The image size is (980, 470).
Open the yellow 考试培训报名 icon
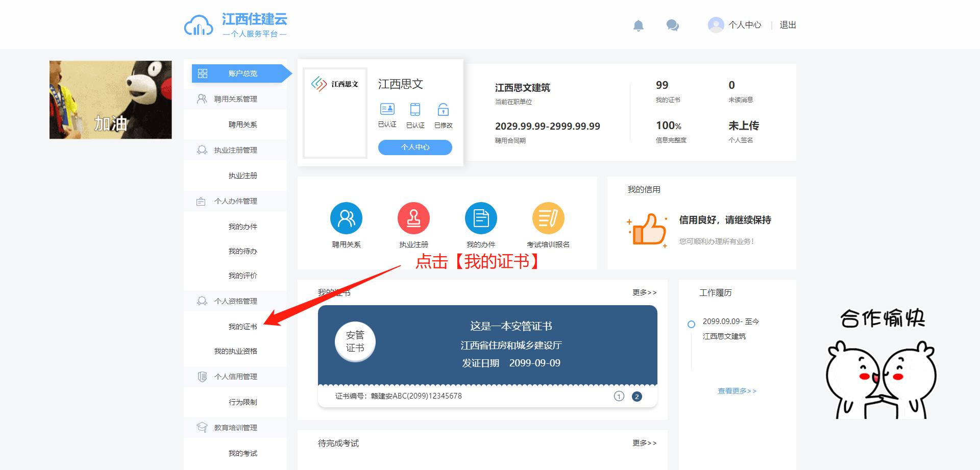[x=548, y=218]
